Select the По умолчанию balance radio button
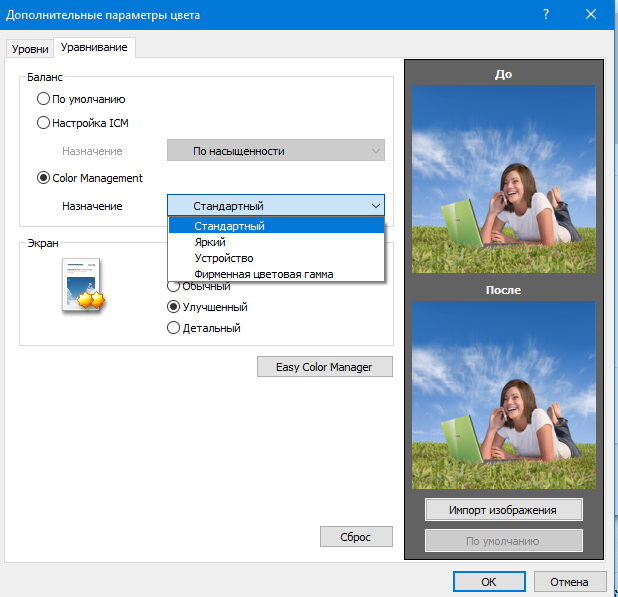The height and width of the screenshot is (597, 618). 43,99
